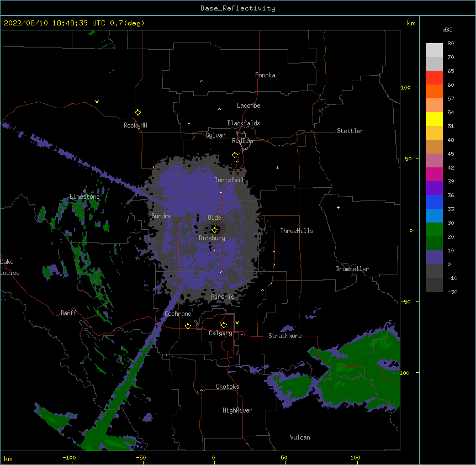Click the Stettler label

click(350, 131)
